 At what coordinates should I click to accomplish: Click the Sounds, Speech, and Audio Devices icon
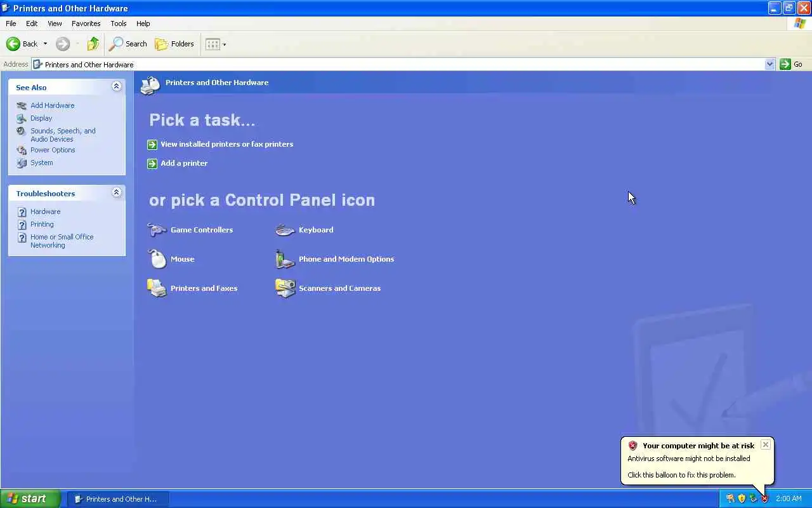tap(22, 131)
